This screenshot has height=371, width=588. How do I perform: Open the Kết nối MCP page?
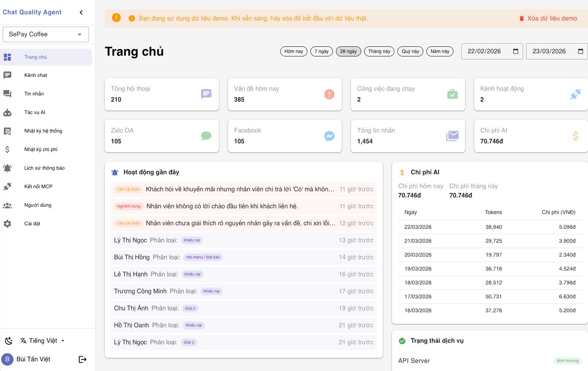38,187
